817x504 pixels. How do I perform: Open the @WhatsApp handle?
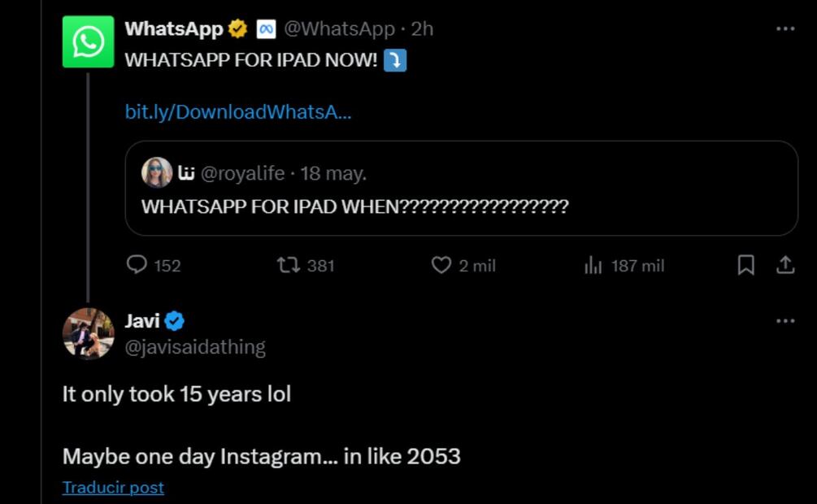coord(339,29)
